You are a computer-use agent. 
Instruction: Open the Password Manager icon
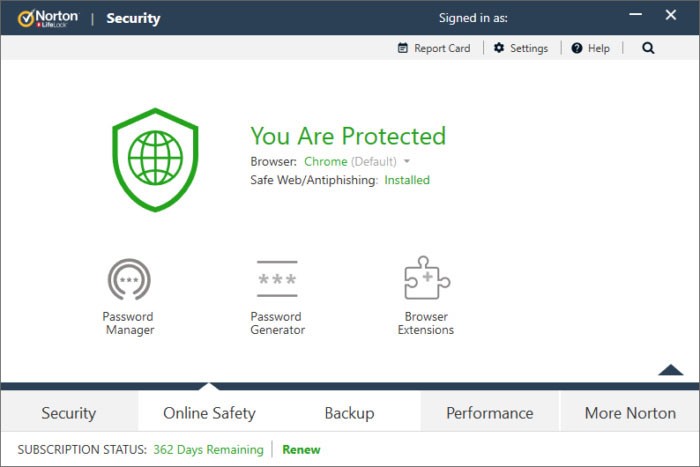[129, 280]
